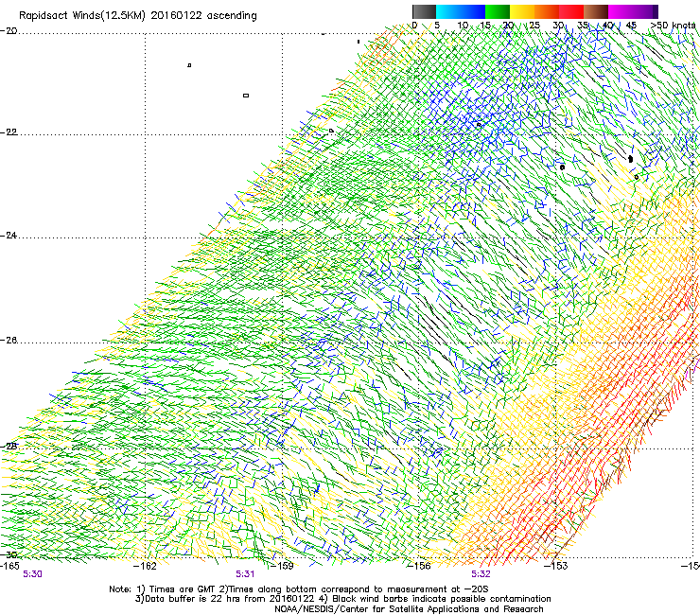Click the red 30-35 knots color segment
700x615 pixels.
pos(571,11)
